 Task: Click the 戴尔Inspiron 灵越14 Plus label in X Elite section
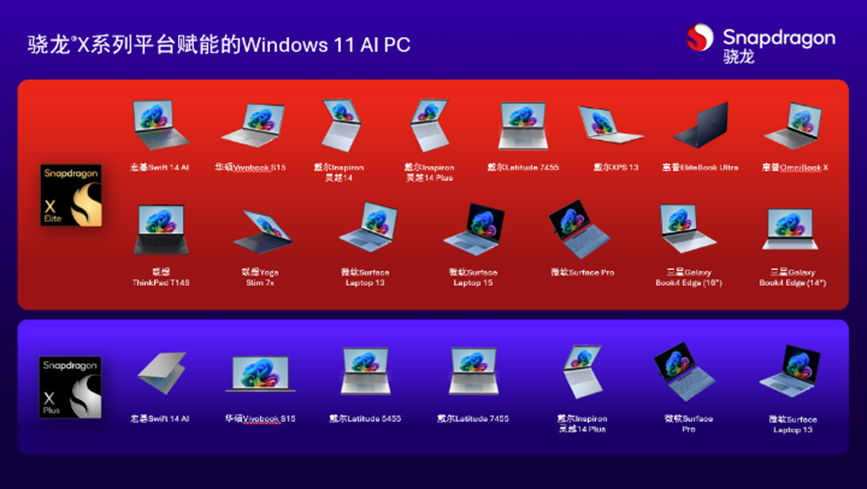(429, 173)
